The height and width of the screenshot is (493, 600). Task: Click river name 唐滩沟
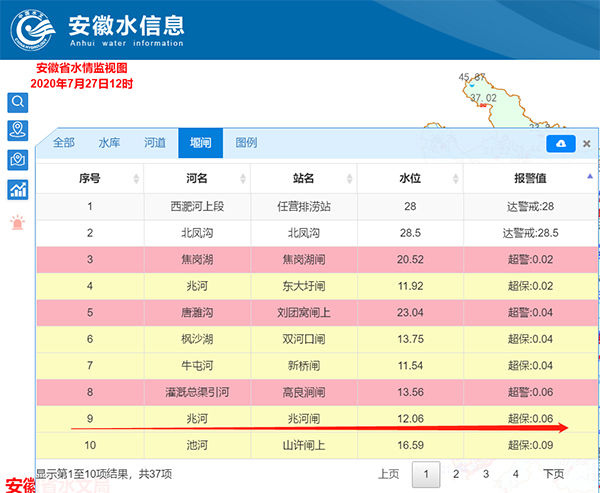pyautogui.click(x=197, y=313)
